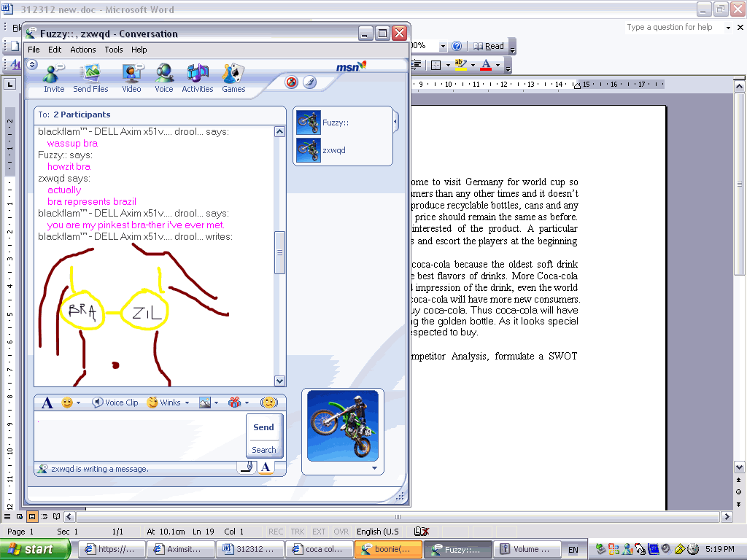Click the large motocross display picture

[x=343, y=426]
